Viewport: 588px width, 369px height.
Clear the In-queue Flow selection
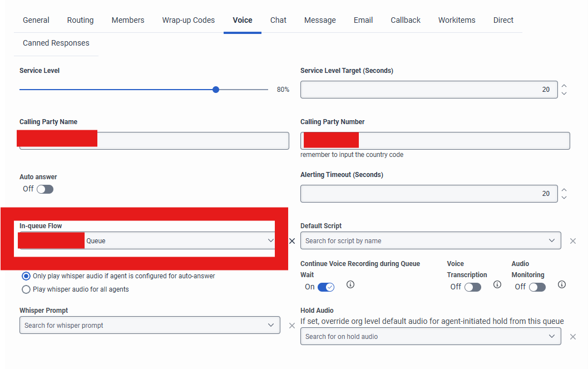click(292, 241)
